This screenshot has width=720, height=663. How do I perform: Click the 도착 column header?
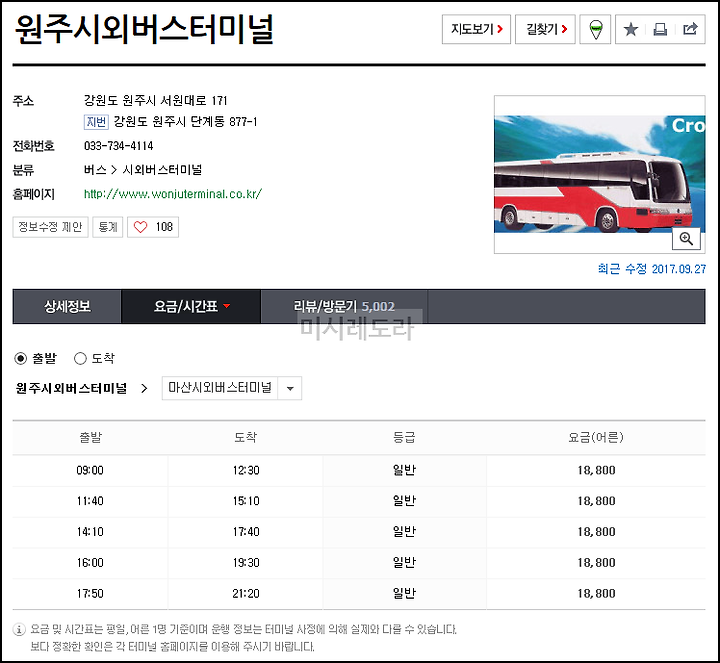(x=246, y=437)
